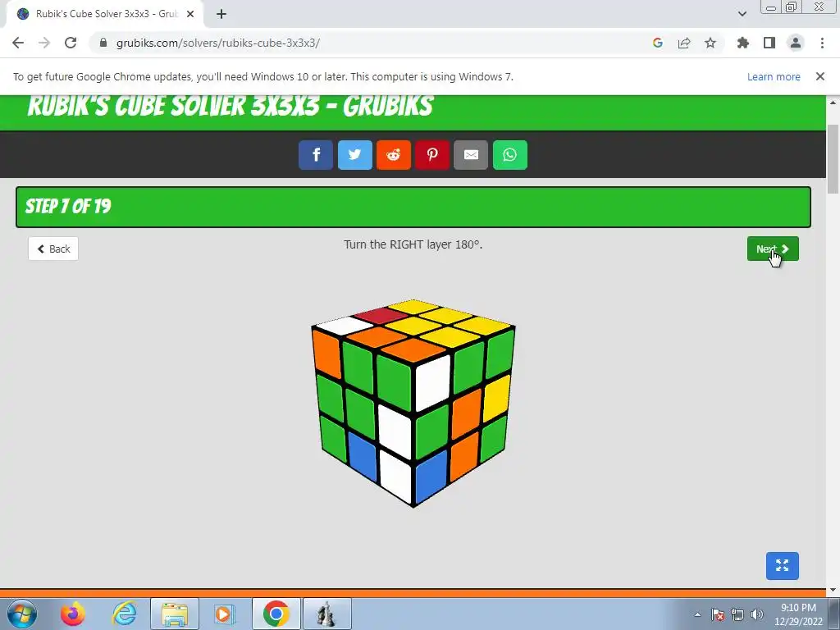Click the vertical page scrollbar thumb
The image size is (840, 630).
coord(833,158)
